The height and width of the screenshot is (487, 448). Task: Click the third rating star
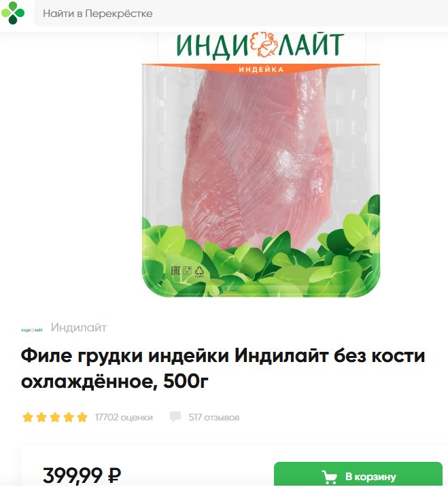coord(55,417)
